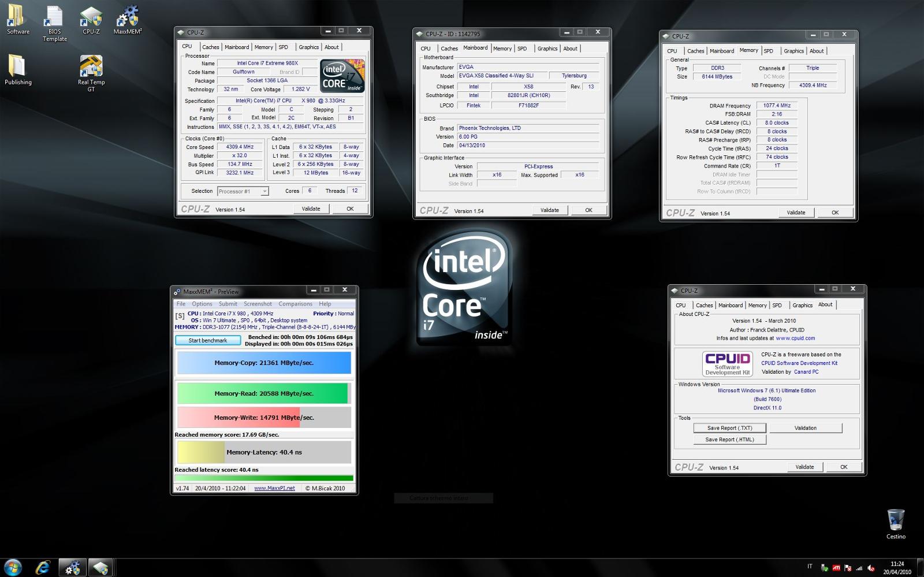
Task: Open MaxxMEM Screenshot menu
Action: click(x=258, y=304)
